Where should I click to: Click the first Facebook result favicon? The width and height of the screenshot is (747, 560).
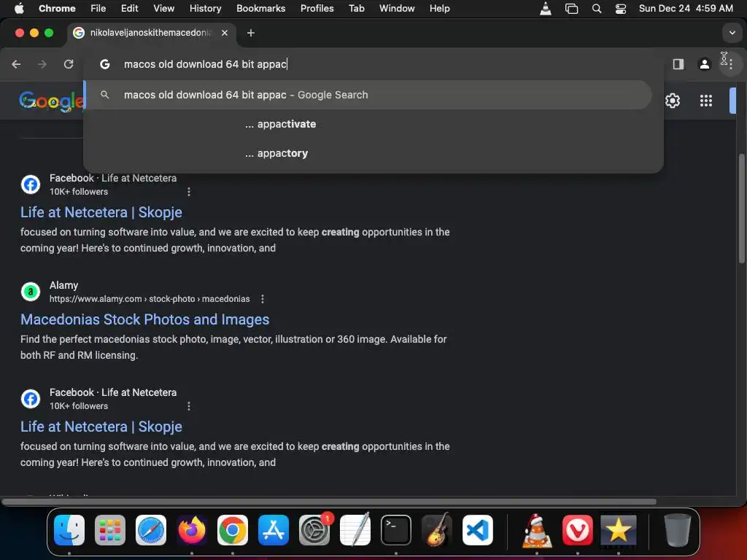pos(31,184)
